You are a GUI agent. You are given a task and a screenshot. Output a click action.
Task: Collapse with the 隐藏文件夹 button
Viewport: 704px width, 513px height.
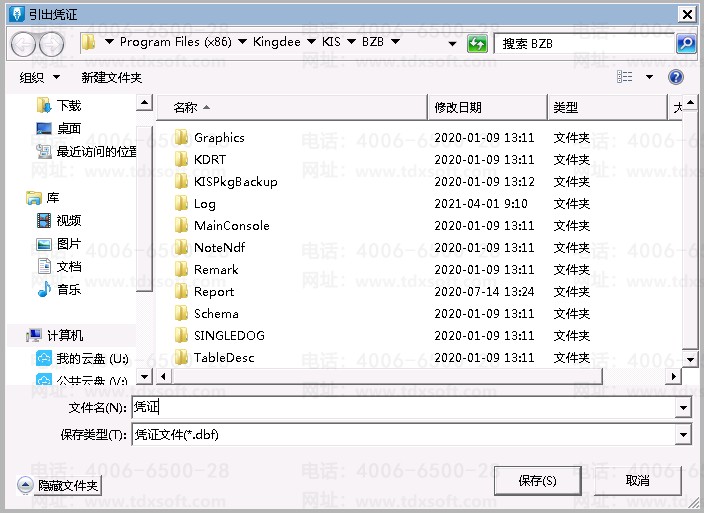coord(59,485)
